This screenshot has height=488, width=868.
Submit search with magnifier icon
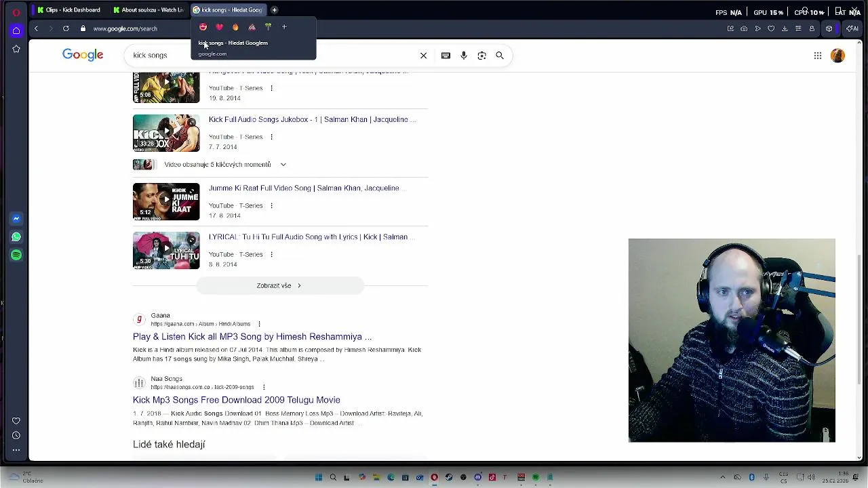500,56
